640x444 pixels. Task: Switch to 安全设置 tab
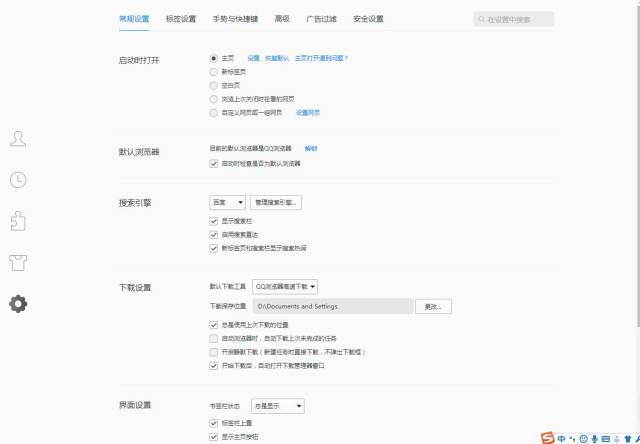[368, 19]
